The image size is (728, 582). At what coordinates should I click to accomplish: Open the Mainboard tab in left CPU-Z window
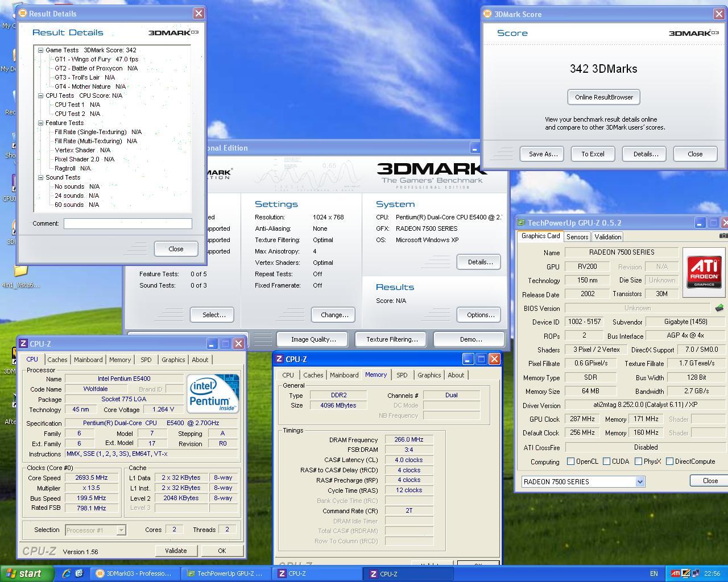(88, 360)
